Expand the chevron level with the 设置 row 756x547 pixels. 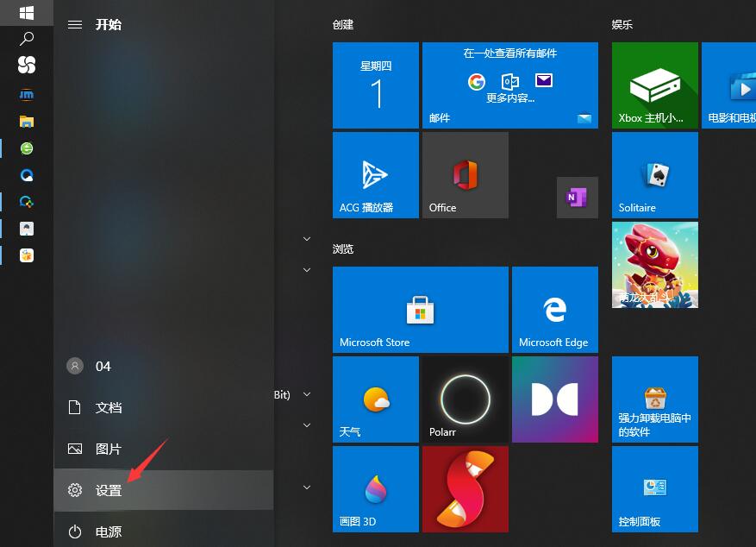point(307,487)
